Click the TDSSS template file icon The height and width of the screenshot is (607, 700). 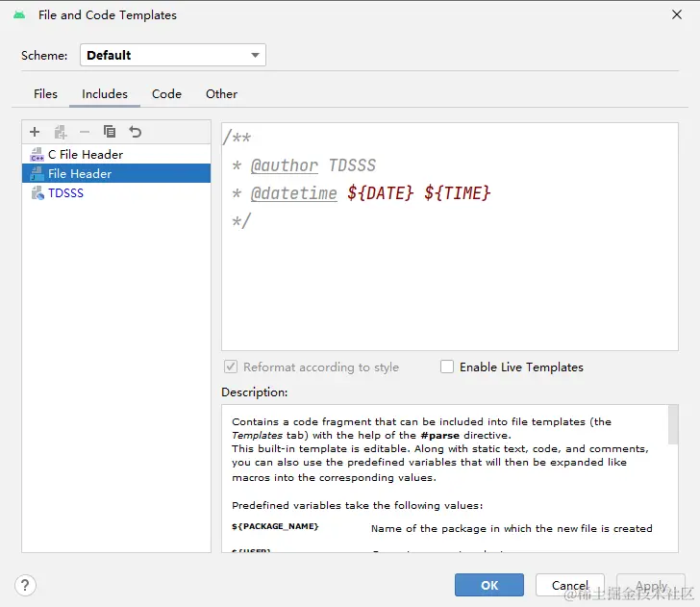(x=37, y=193)
